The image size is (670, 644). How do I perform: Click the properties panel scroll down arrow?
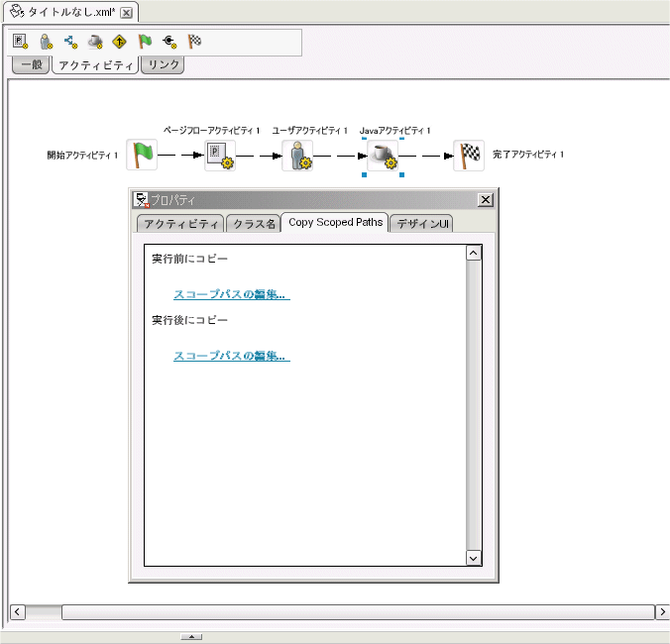point(474,558)
